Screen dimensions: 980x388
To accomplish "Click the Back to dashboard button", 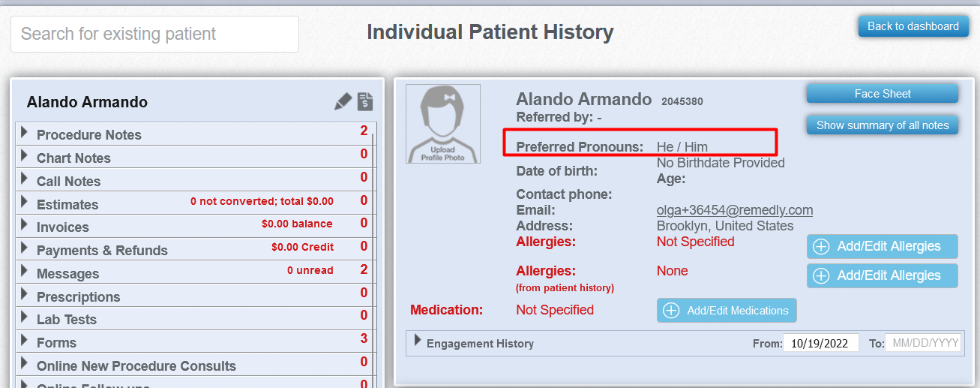I will click(x=913, y=26).
